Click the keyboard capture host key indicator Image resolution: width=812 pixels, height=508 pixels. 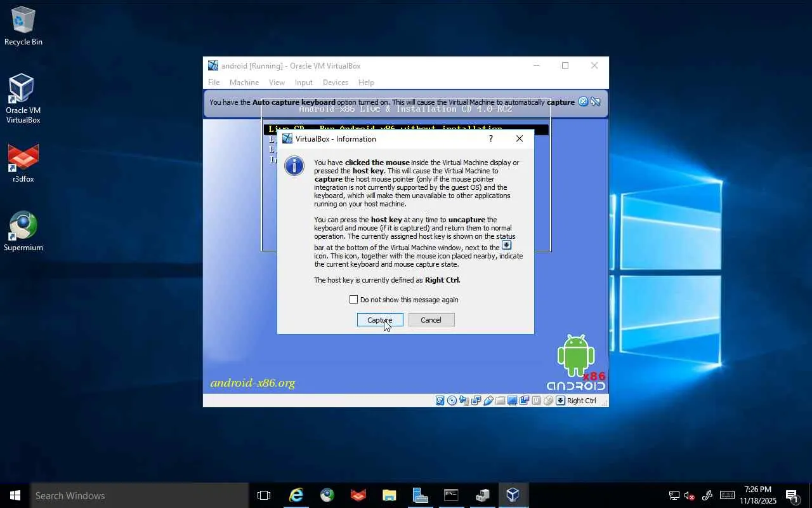pyautogui.click(x=561, y=401)
